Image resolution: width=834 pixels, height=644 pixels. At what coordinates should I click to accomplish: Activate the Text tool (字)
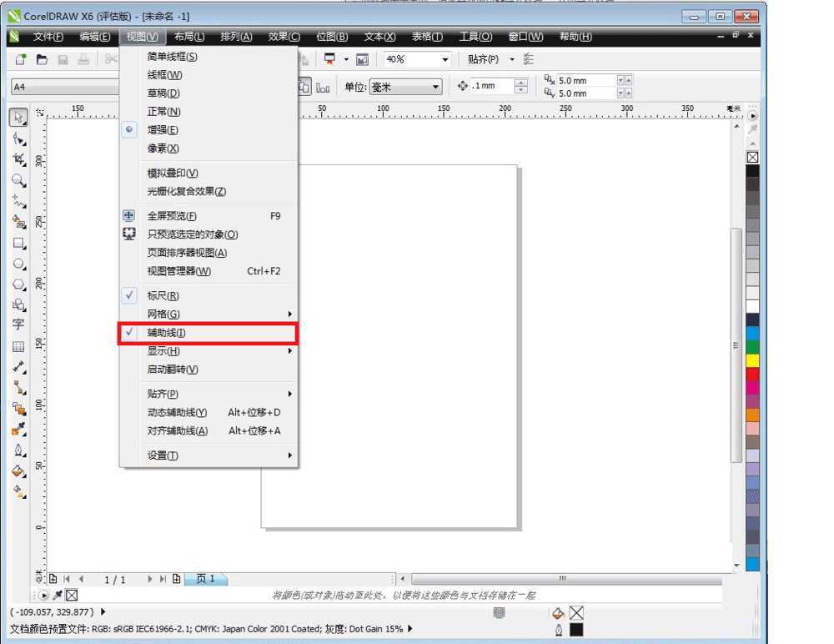click(18, 325)
